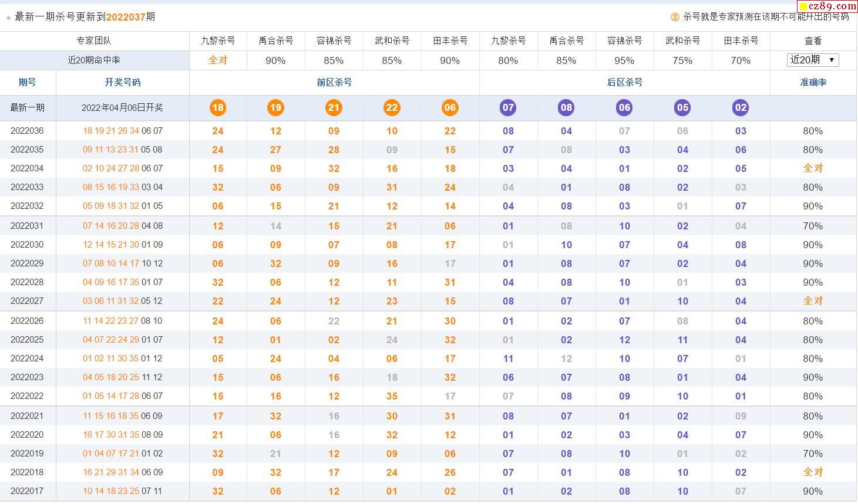Open the 近20期 period dropdown
The height and width of the screenshot is (504, 858).
click(813, 60)
